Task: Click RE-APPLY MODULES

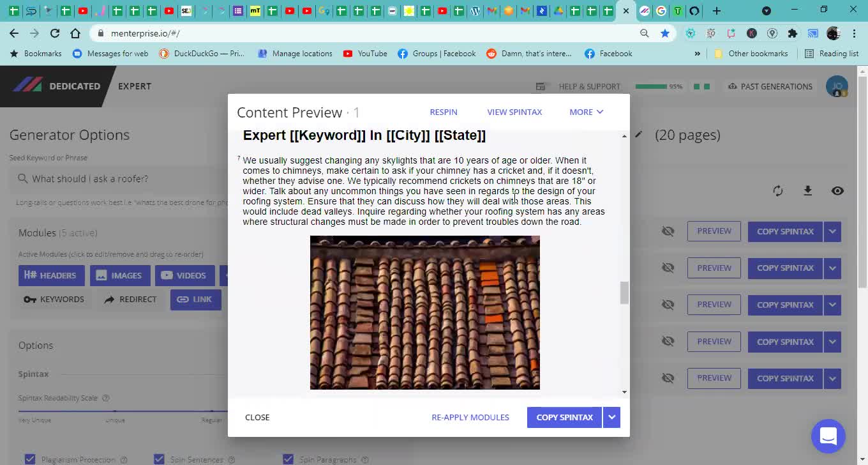Action: (470, 417)
